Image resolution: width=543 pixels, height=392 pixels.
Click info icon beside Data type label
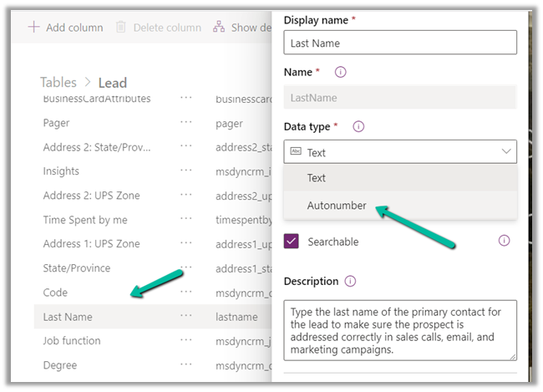[x=358, y=126]
